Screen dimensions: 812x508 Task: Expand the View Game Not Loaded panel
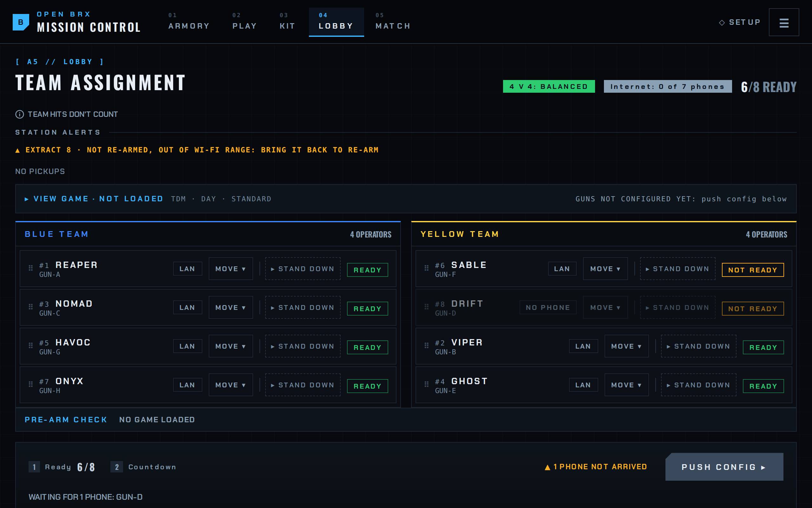click(406, 198)
